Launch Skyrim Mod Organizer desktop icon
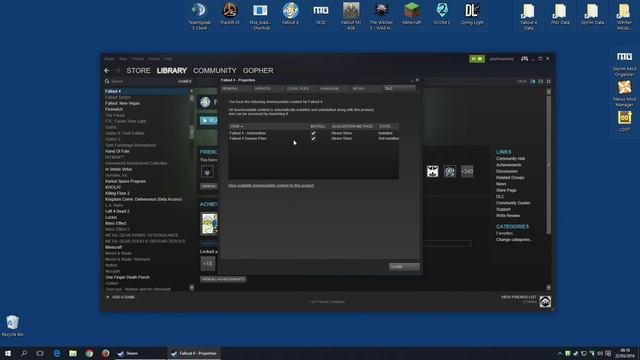Screen dimensions: 640x360 (624, 63)
